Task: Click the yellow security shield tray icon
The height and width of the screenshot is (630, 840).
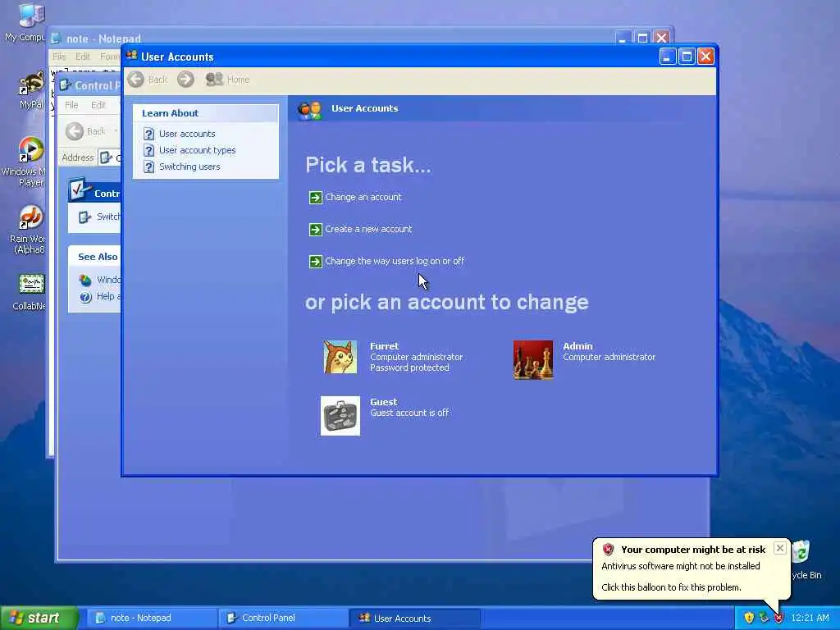Action: 749,619
